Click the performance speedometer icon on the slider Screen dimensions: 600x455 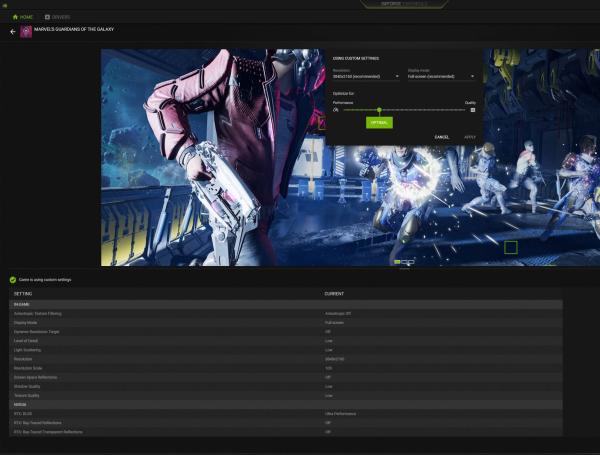tap(336, 110)
